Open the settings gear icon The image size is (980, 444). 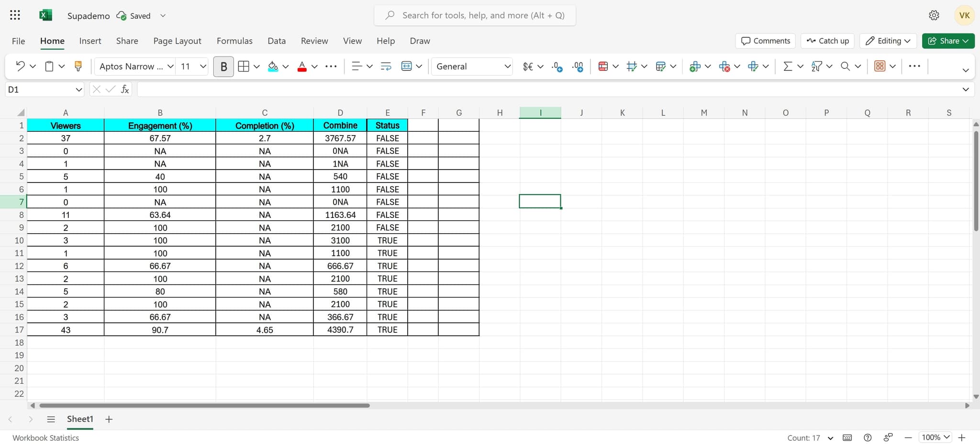934,15
